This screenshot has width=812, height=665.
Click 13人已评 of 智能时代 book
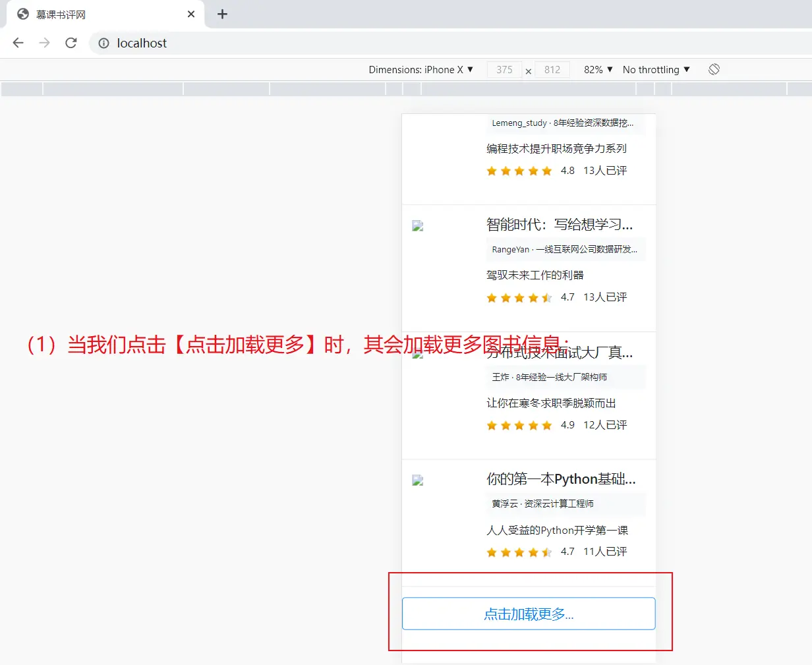click(605, 297)
